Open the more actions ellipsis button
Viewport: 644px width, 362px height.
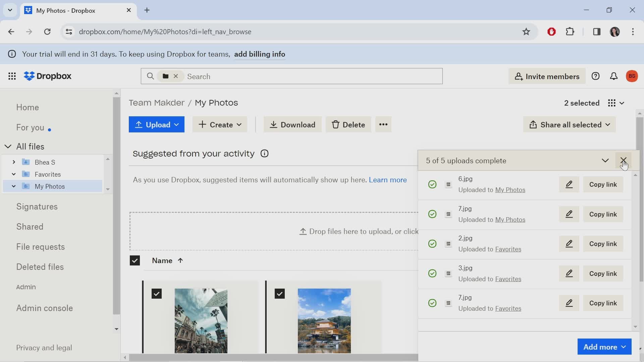tap(383, 124)
